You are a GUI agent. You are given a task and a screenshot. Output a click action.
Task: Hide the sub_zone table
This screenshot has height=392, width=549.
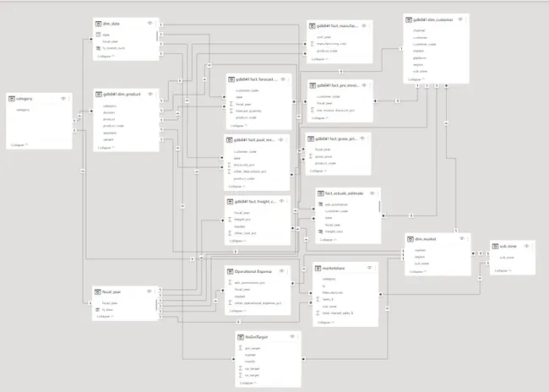526,247
